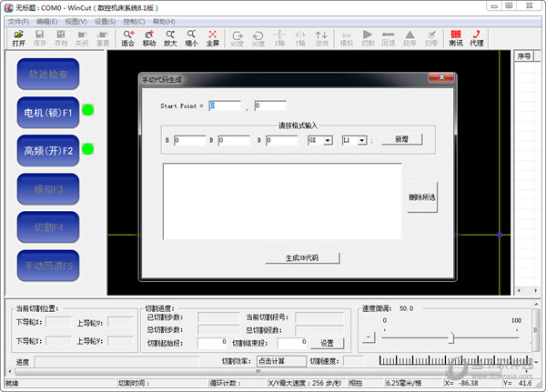Open the 视图(V) menu
This screenshot has width=546, height=392.
76,22
